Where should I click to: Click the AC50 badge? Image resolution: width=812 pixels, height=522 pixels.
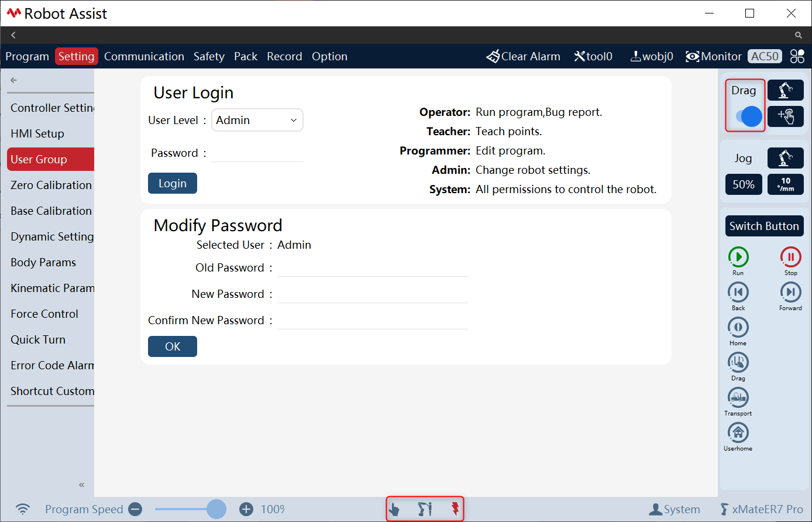pyautogui.click(x=765, y=56)
